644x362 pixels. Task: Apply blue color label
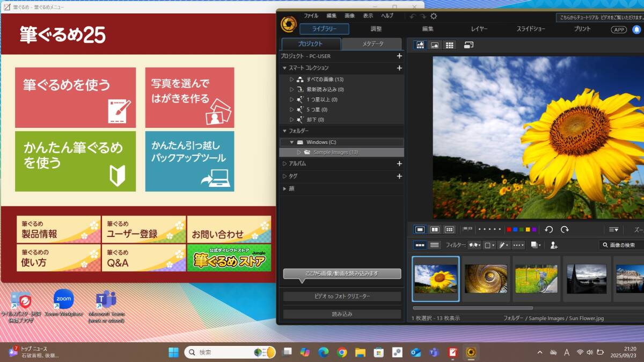[515, 229]
